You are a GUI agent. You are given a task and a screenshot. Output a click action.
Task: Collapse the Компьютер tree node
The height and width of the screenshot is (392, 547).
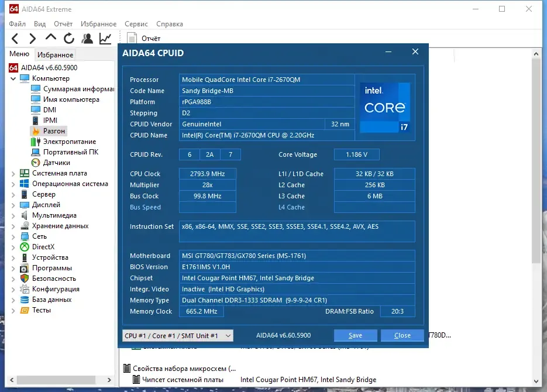coord(13,78)
